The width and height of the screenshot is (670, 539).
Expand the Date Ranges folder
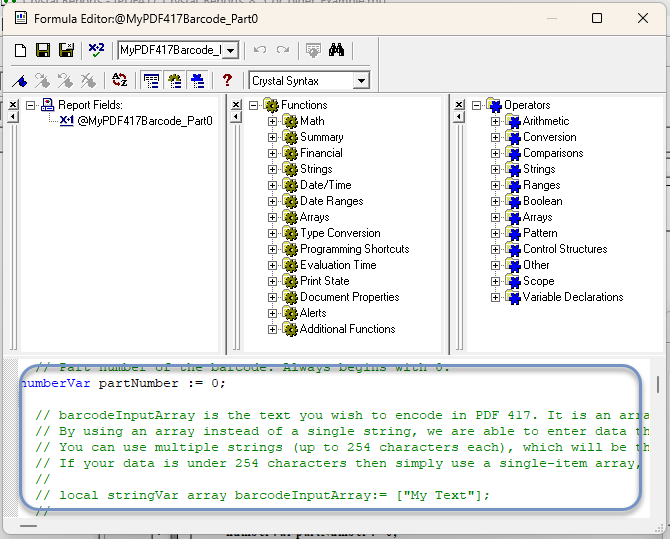click(x=272, y=201)
